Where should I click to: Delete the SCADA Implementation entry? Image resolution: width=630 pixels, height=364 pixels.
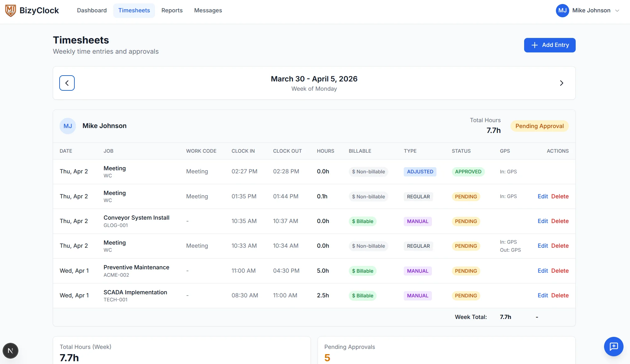(560, 295)
